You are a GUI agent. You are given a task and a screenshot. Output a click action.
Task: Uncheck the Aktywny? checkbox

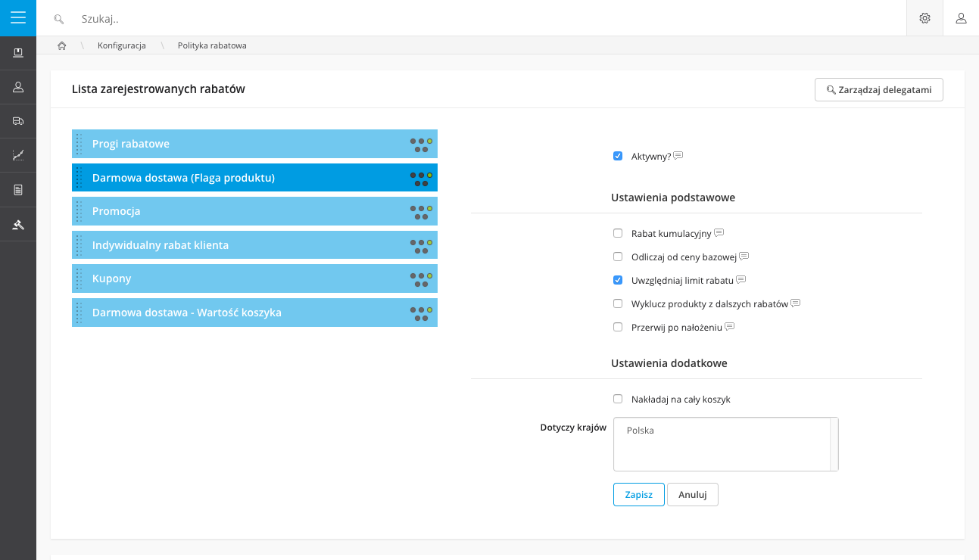(618, 157)
